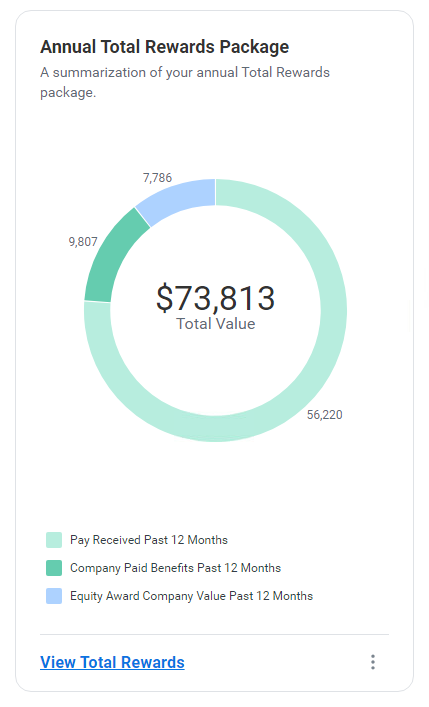This screenshot has width=429, height=707.
Task: Select the Pay Received Past 12 Months legend label
Action: point(149,540)
